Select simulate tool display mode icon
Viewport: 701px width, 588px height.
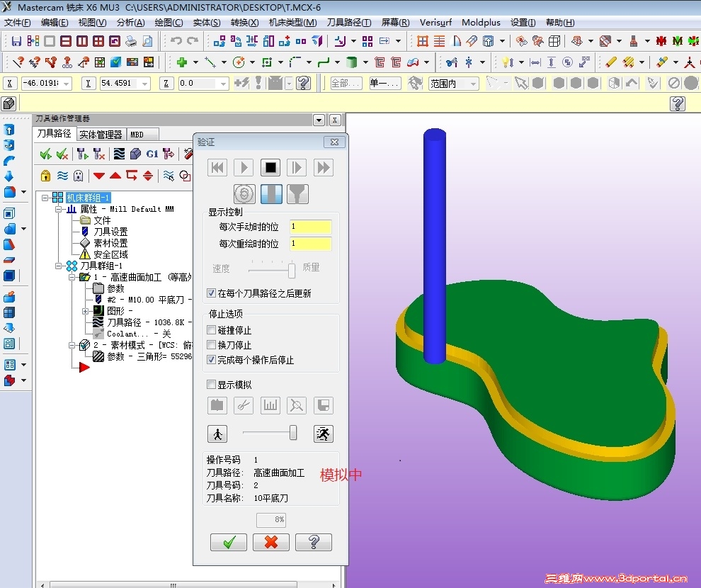[x=271, y=194]
